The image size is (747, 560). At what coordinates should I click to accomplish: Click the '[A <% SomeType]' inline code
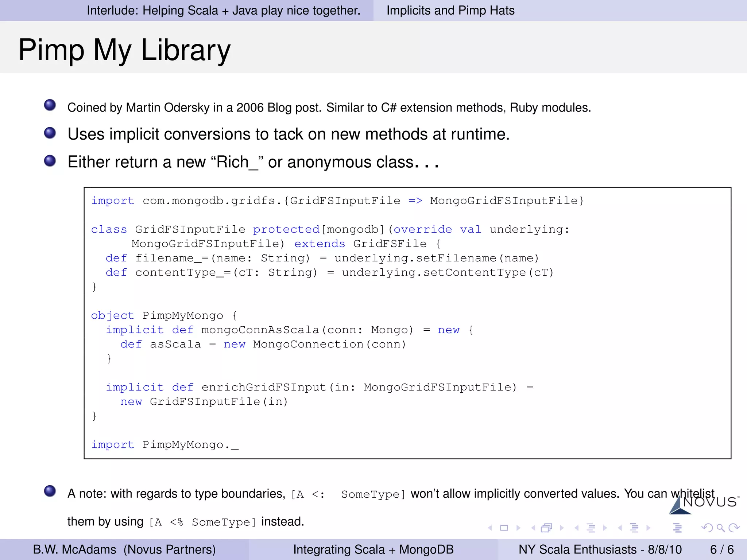pos(203,522)
